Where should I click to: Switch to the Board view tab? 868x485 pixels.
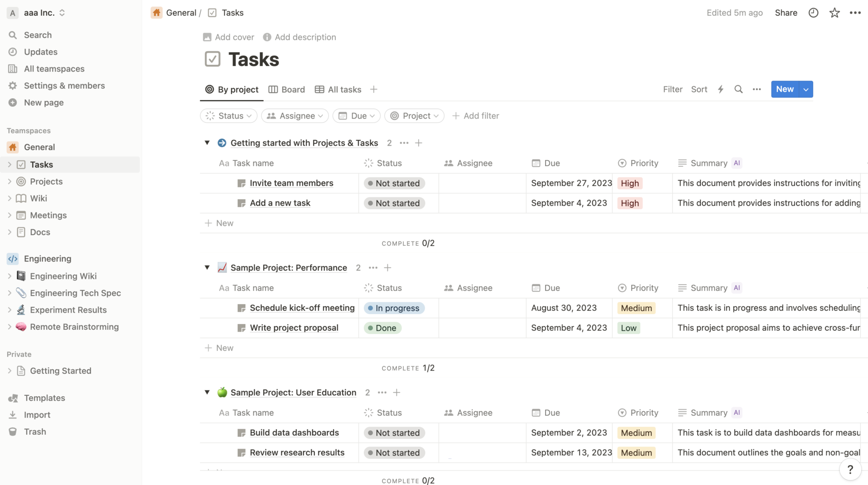(x=287, y=89)
